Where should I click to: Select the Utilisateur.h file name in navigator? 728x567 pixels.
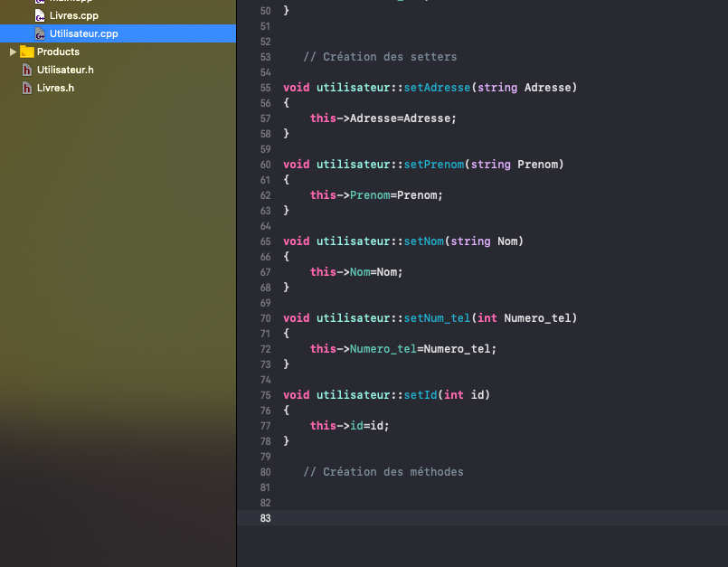pos(65,70)
